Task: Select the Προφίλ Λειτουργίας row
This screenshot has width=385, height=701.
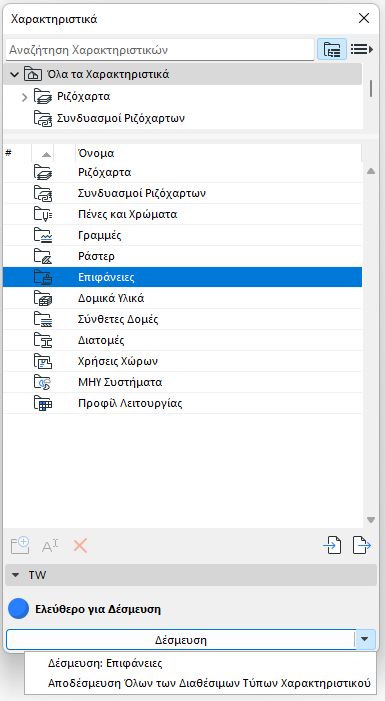Action: 182,403
